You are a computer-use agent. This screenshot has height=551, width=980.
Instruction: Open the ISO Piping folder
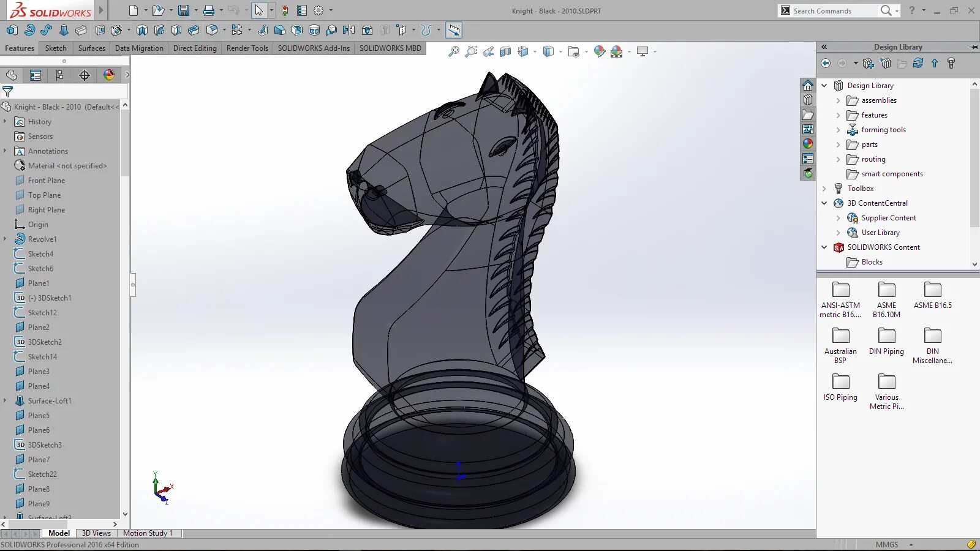click(x=840, y=388)
